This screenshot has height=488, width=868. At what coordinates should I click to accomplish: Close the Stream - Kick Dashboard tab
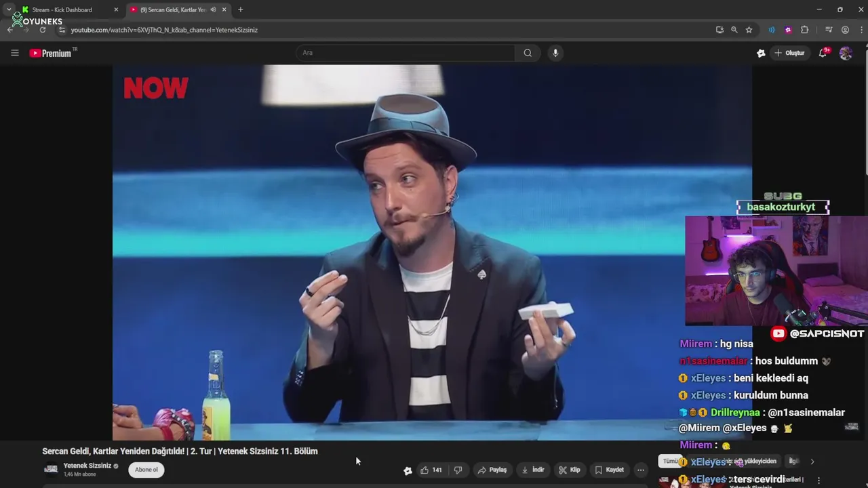pos(116,9)
